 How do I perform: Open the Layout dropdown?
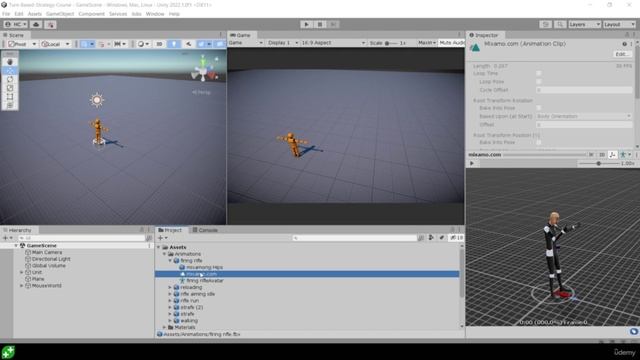619,24
